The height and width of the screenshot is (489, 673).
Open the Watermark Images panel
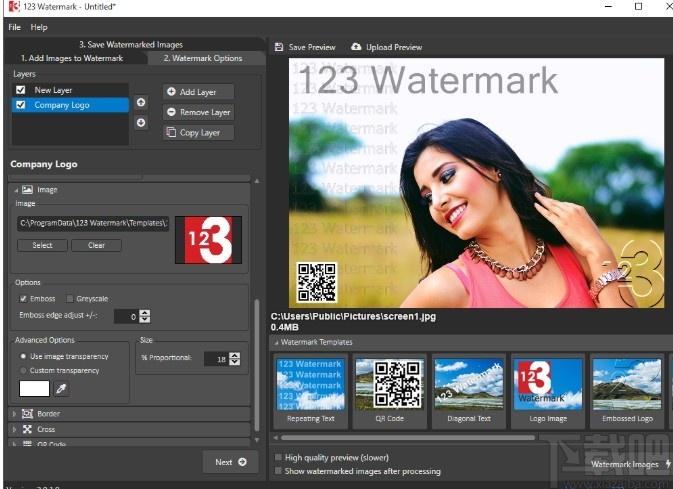click(624, 464)
